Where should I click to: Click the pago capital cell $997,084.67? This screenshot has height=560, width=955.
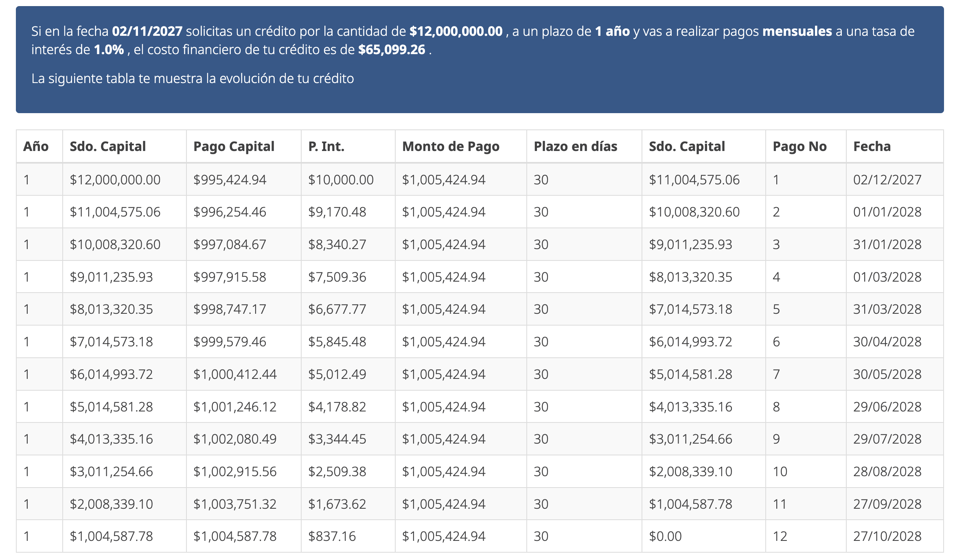coord(243,244)
